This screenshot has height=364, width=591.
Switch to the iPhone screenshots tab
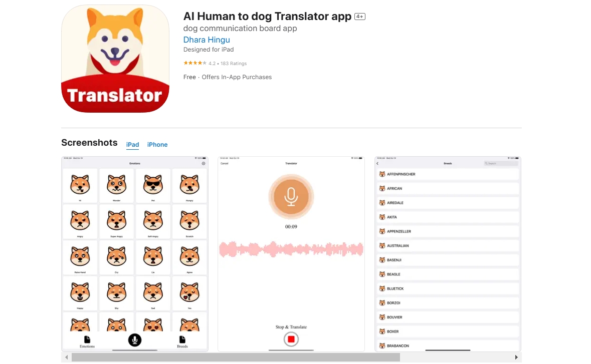tap(157, 145)
